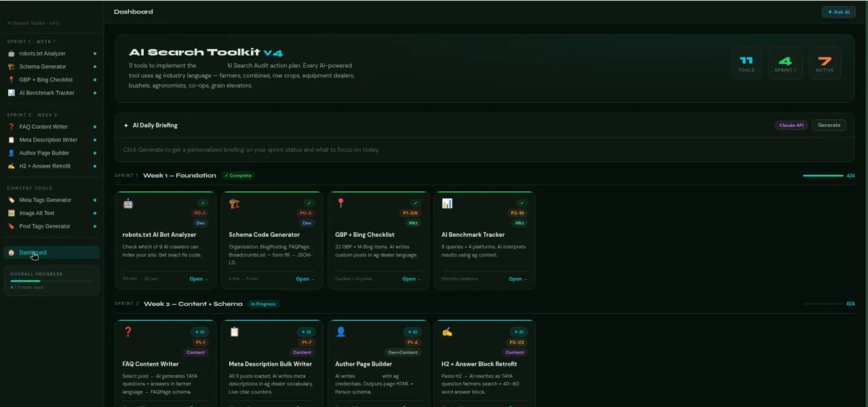Screen dimensions: 868x407
Task: Click the writing hand icon on H2 + Answer Block Retrofit card
Action: point(447,332)
